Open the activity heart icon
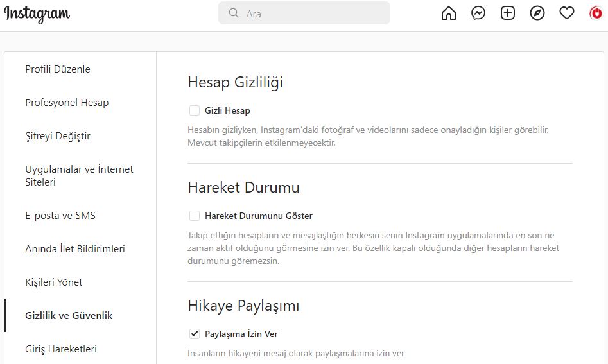The width and height of the screenshot is (608, 364). click(566, 13)
